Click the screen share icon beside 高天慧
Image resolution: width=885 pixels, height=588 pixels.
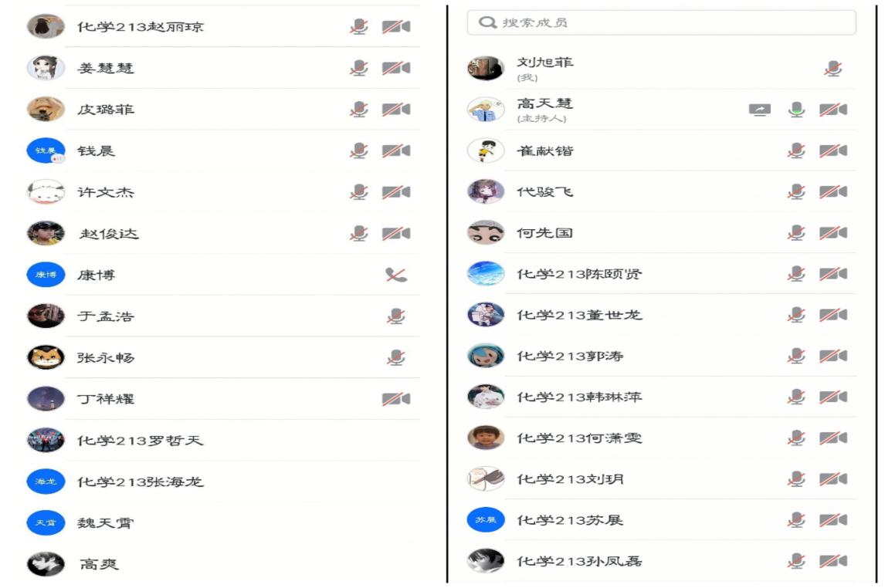click(x=759, y=110)
